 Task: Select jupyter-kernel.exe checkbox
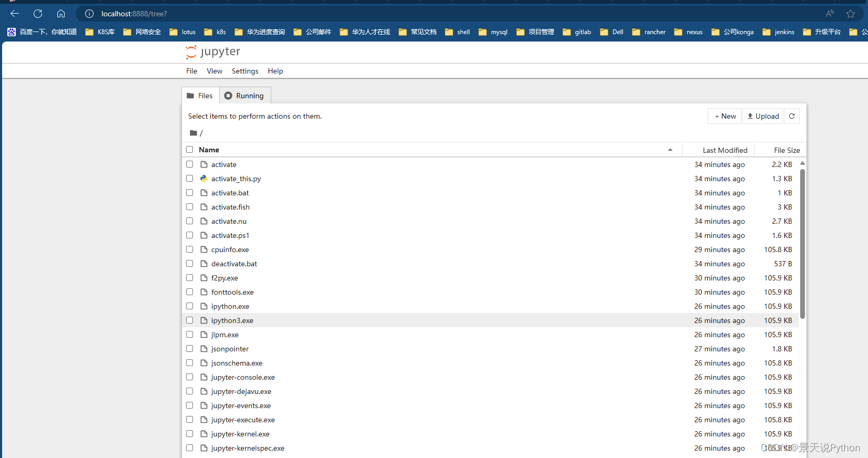coord(190,434)
